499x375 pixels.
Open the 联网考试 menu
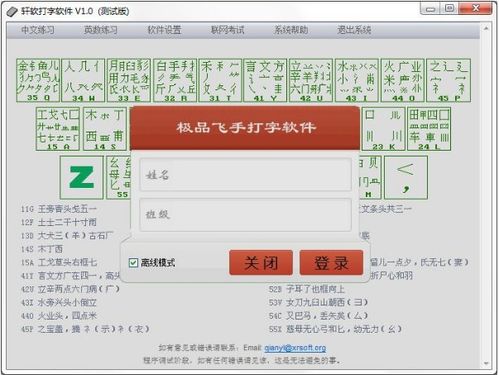coord(228,30)
